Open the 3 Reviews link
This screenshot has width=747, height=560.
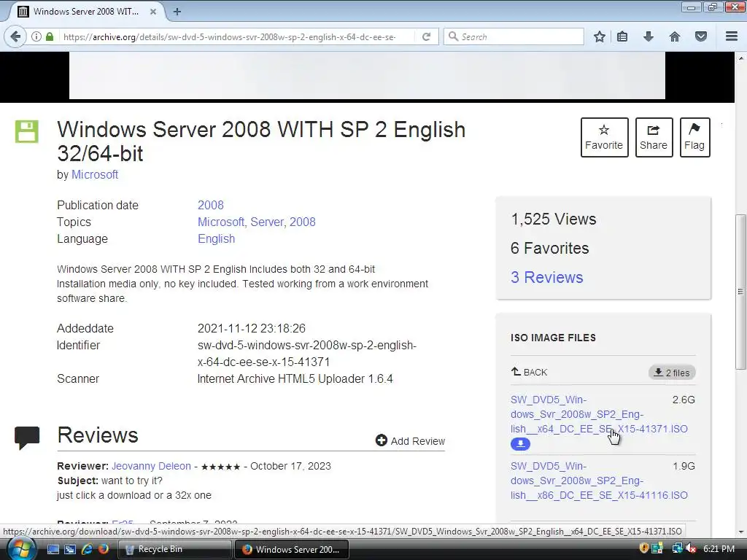coord(547,277)
